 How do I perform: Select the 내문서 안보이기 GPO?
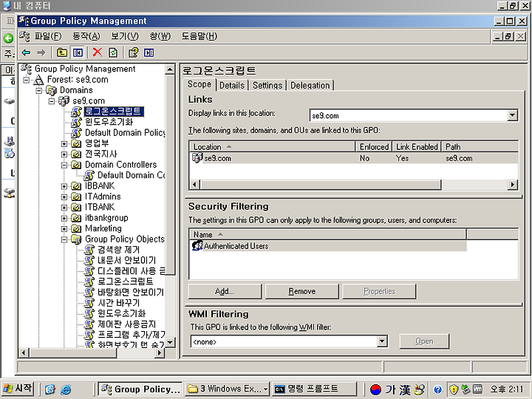point(126,261)
